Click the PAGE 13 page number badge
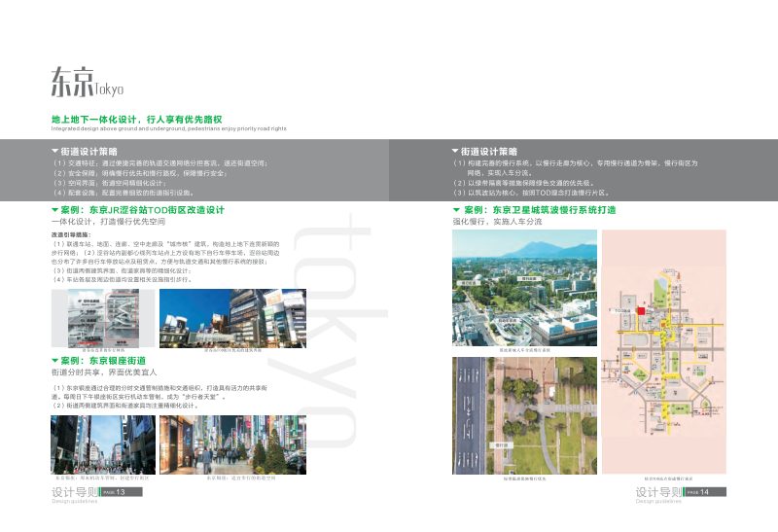778x532 pixels. click(x=121, y=492)
